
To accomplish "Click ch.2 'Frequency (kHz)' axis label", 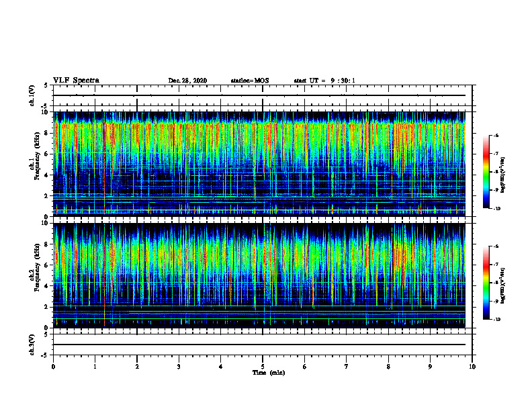I will pyautogui.click(x=37, y=267).
